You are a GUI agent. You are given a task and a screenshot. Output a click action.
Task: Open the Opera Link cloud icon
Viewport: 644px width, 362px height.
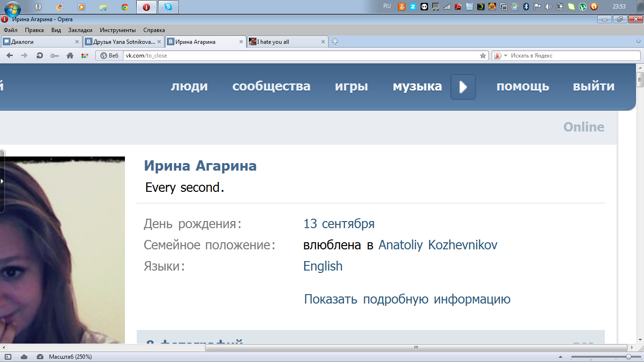coord(24,357)
